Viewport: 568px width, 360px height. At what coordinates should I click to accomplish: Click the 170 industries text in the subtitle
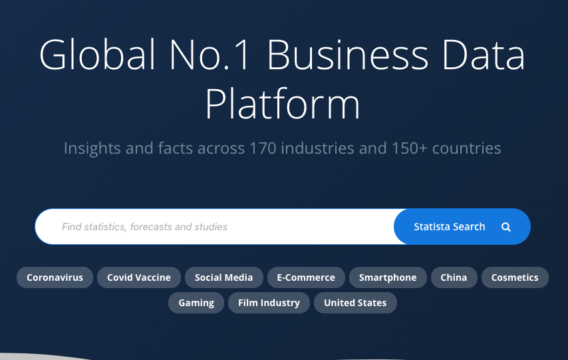[x=302, y=148]
